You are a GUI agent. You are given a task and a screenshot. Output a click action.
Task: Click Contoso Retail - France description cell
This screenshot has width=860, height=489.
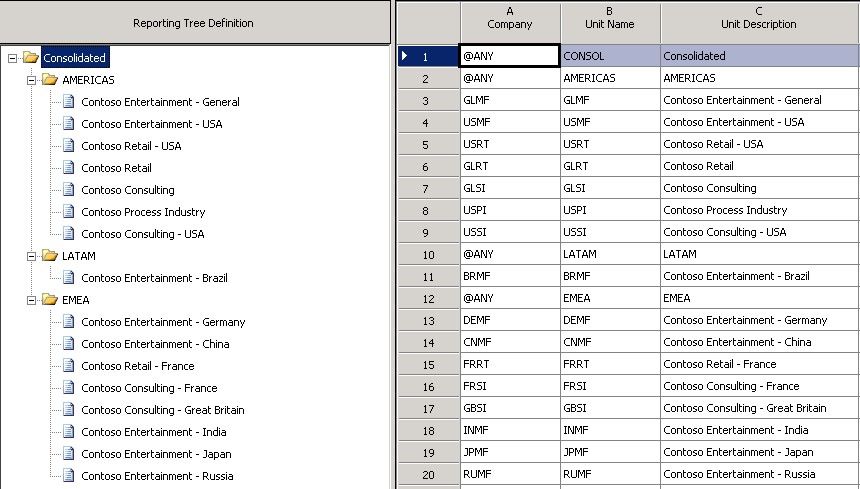[x=760, y=364]
